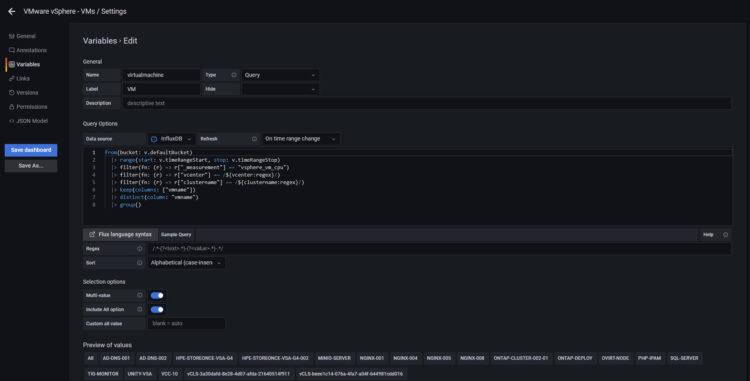This screenshot has height=381, width=750.
Task: Click the Type info icon
Action: coord(234,75)
